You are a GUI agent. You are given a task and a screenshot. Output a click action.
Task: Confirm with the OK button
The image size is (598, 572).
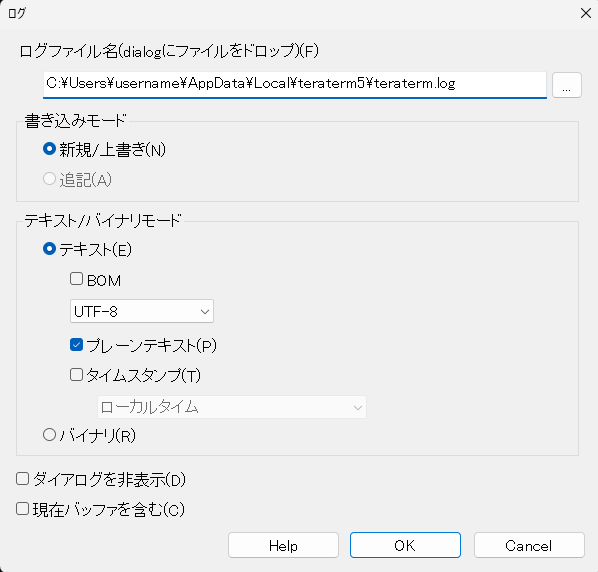tap(405, 545)
